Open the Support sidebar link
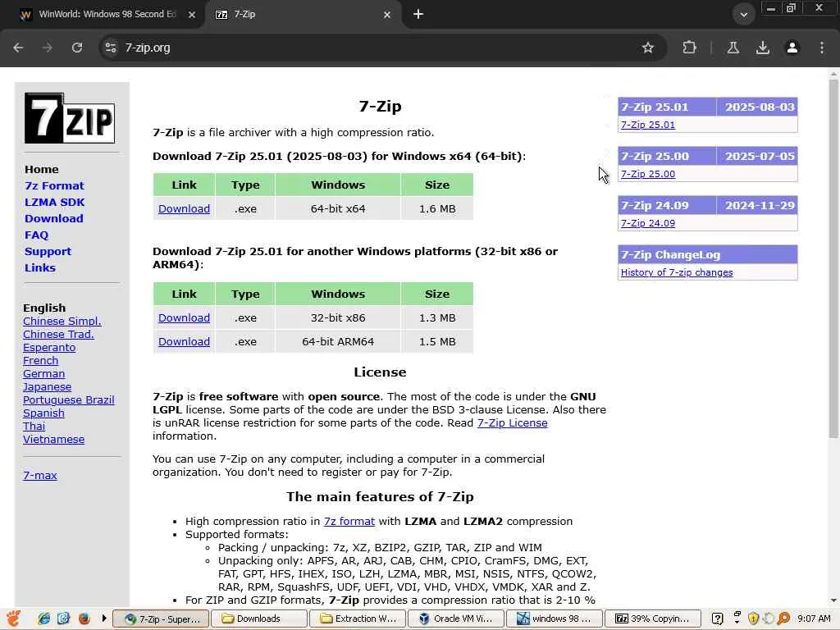840x630 pixels. point(48,252)
